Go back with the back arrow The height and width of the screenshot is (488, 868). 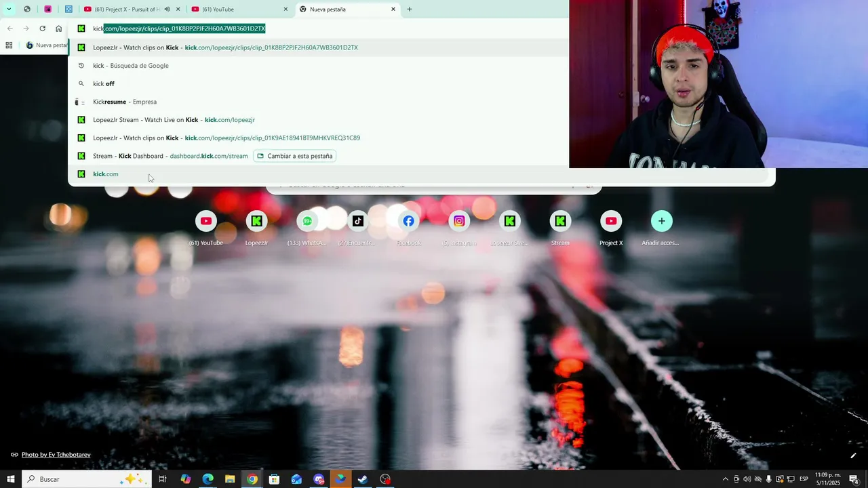pyautogui.click(x=9, y=28)
